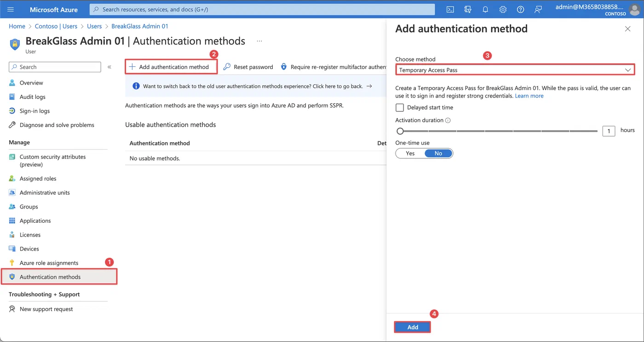Open New support request

point(46,309)
